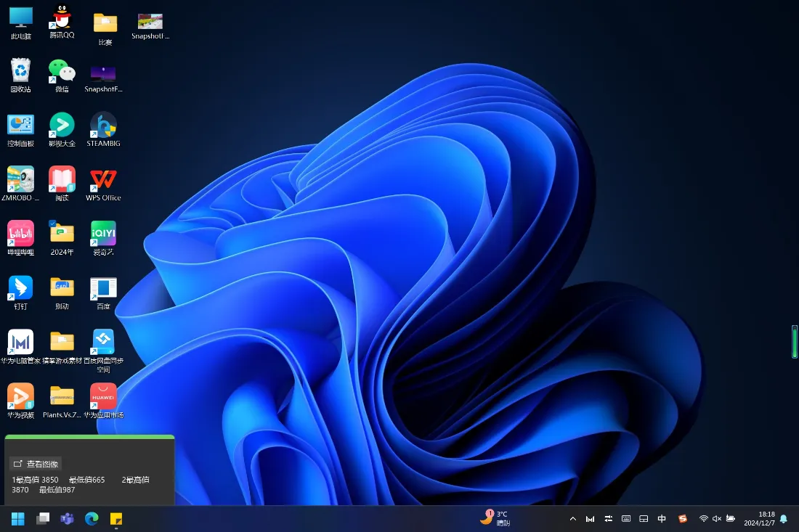Click the muted volume tray icon
Image resolution: width=799 pixels, height=532 pixels.
click(x=717, y=519)
